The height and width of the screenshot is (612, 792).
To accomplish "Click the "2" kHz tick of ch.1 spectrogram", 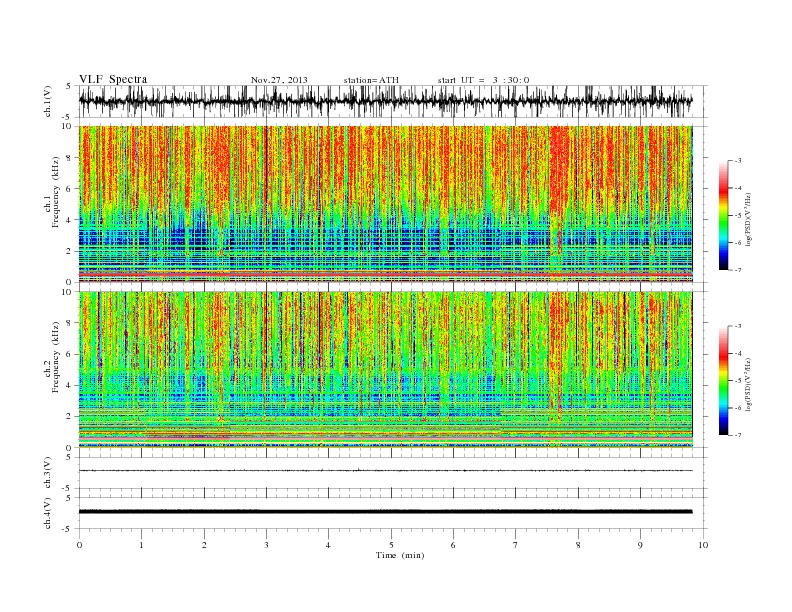I will pos(69,251).
